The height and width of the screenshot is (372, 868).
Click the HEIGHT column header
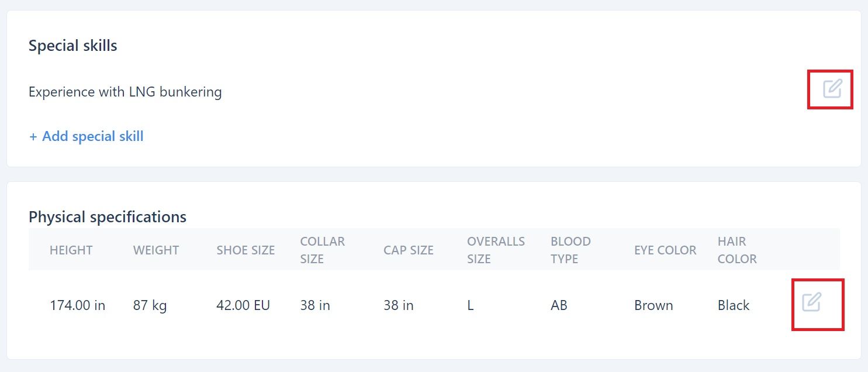pos(71,250)
